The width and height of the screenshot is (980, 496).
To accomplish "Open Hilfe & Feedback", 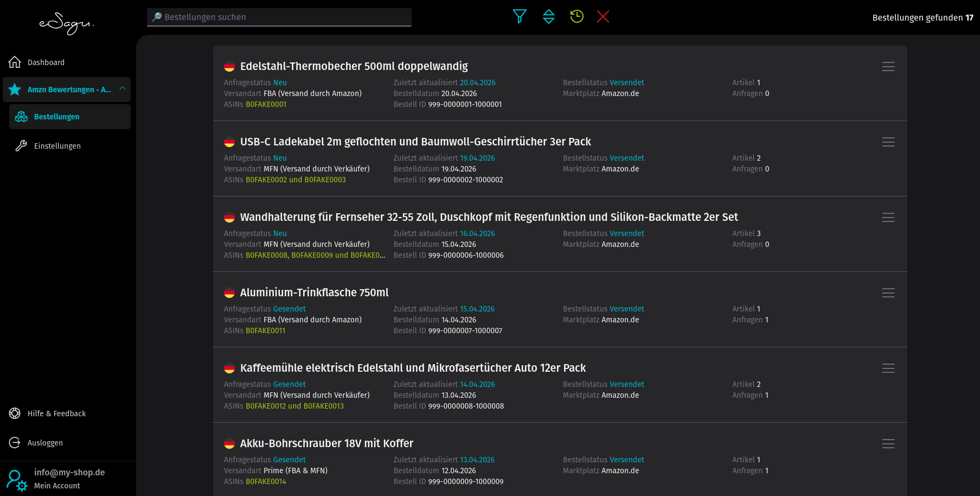I will click(x=56, y=414).
